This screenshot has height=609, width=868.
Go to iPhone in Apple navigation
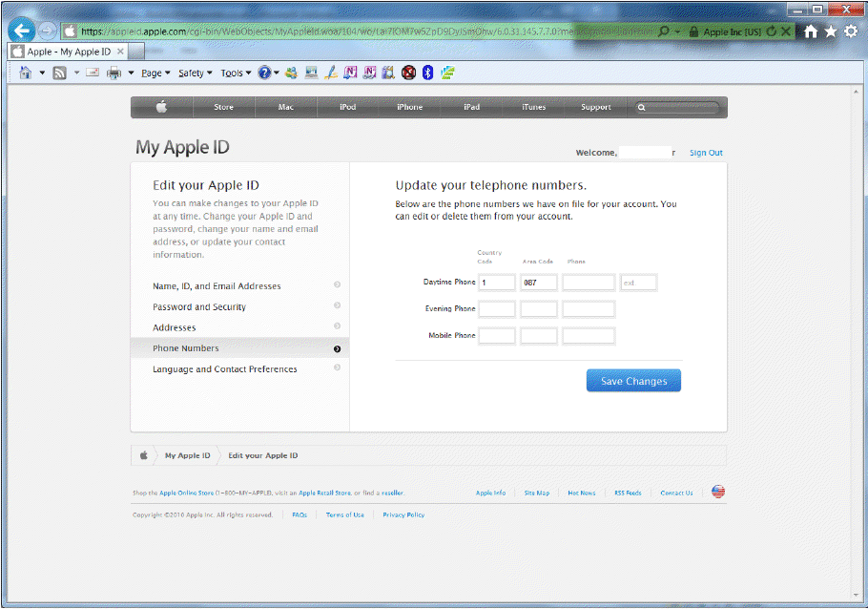pos(409,107)
